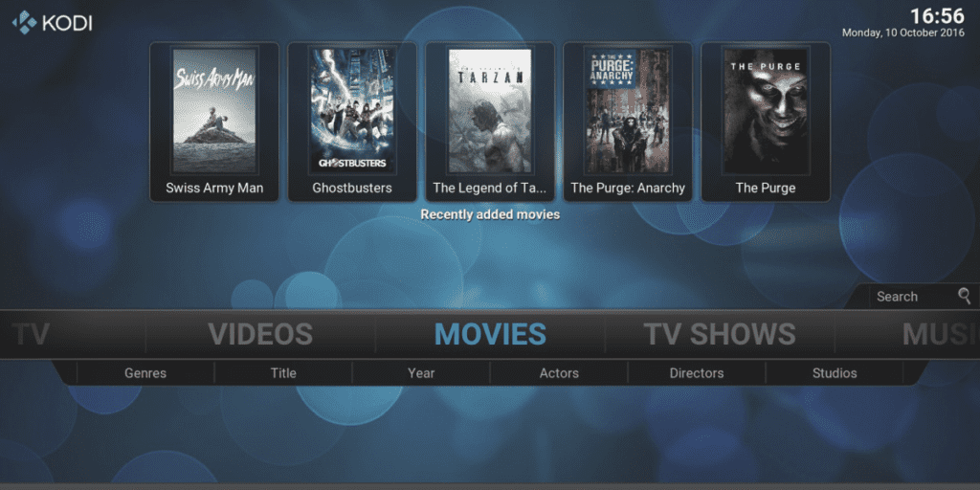Image resolution: width=980 pixels, height=490 pixels.
Task: Browse movies by Title
Action: [283, 373]
